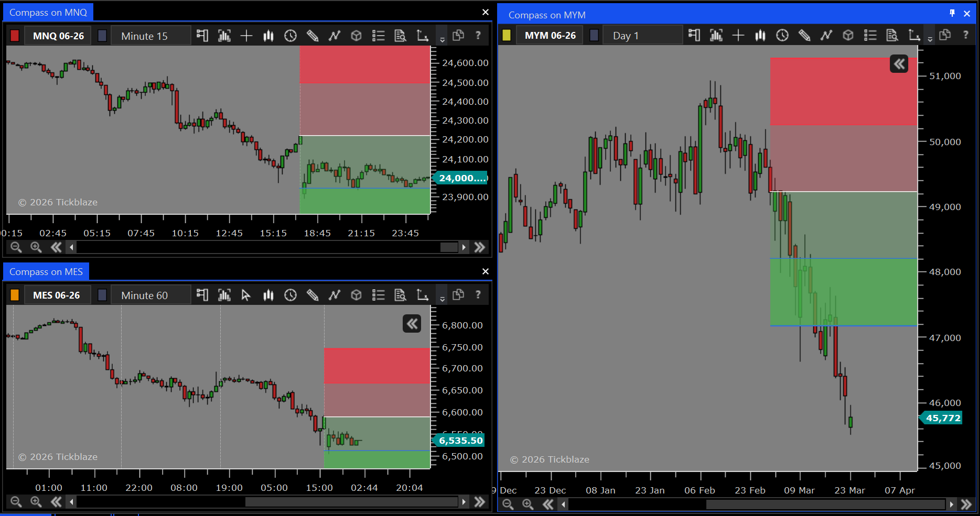Zoom in on the MNQ chart
Screen dimensions: 980x516
click(36, 247)
